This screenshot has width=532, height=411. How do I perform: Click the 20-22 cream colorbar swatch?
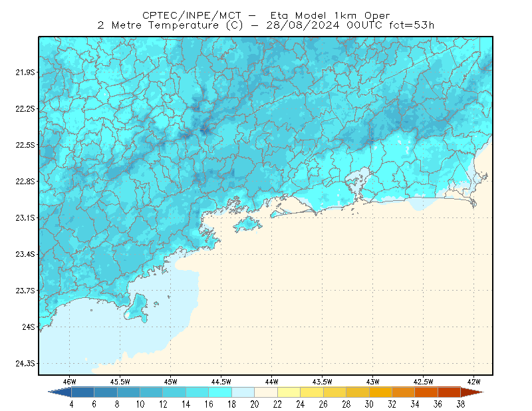pos(266,392)
